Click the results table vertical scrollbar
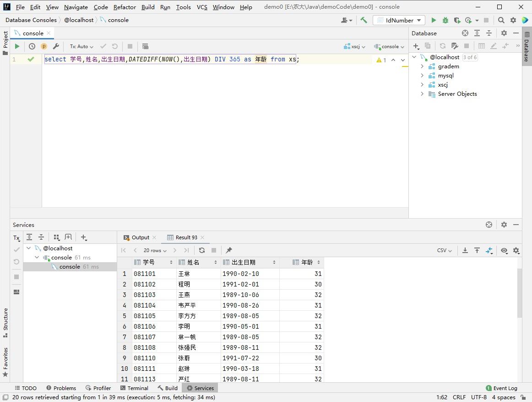The width and height of the screenshot is (532, 402). click(x=519, y=293)
